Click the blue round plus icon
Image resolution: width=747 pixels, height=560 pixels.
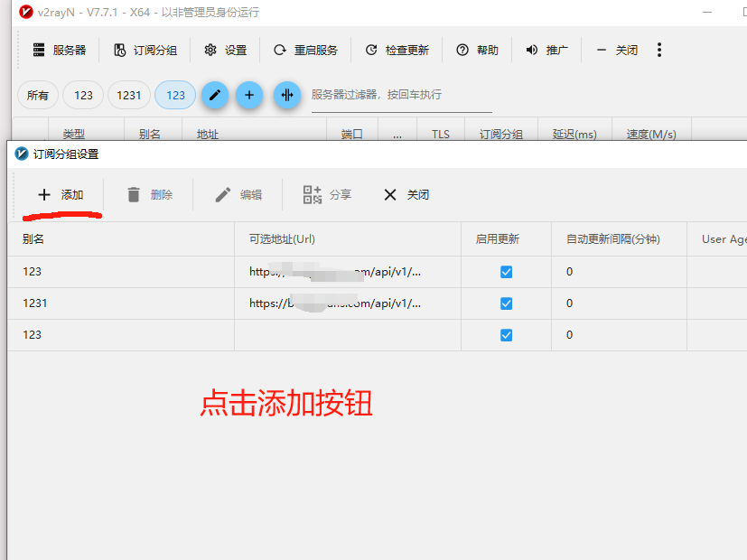click(x=249, y=95)
